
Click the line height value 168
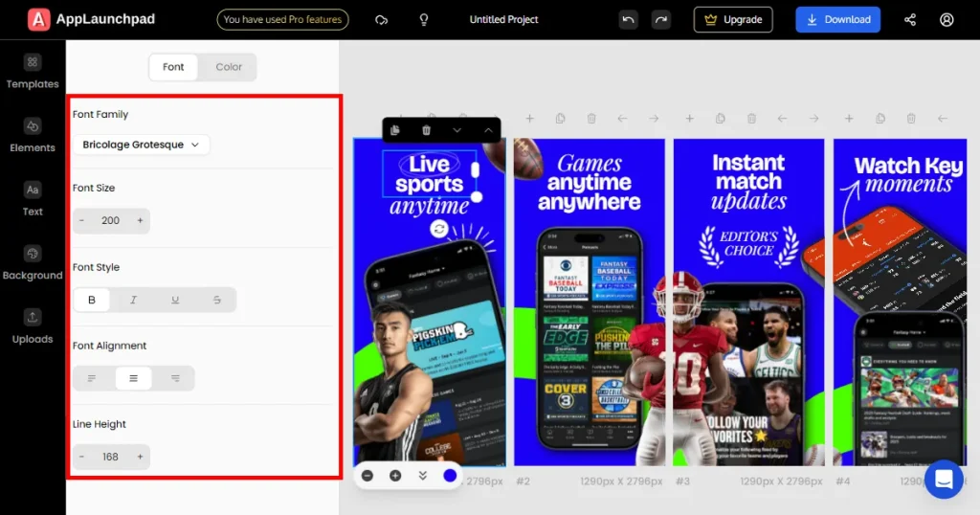[110, 457]
